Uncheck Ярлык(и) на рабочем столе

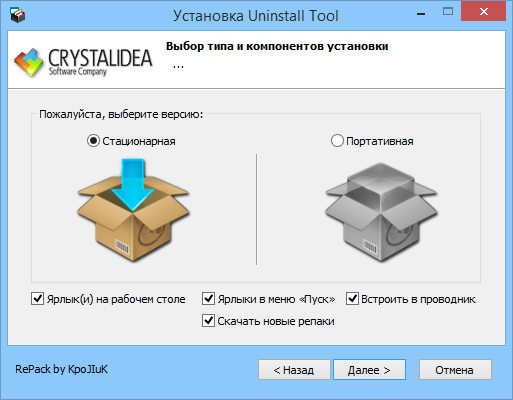click(x=37, y=299)
